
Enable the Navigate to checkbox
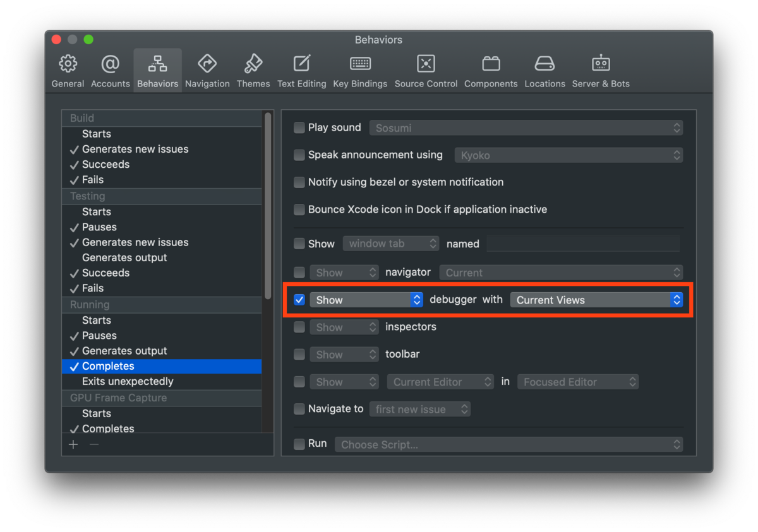pyautogui.click(x=299, y=409)
